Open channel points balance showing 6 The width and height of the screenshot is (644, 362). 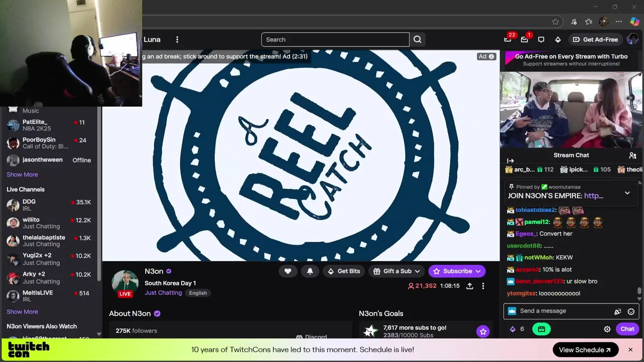coord(517,329)
